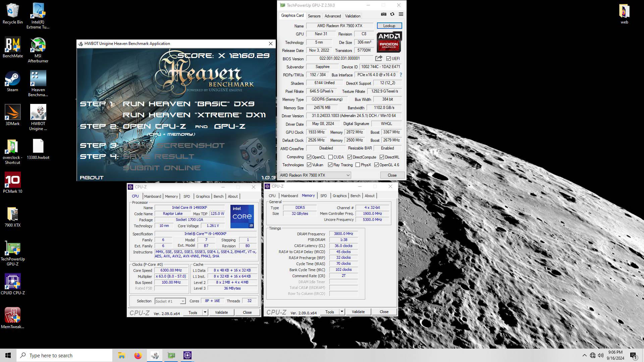Open Graphics tab in right CPU-Z window
This screenshot has width=644, height=362.
pyautogui.click(x=339, y=196)
